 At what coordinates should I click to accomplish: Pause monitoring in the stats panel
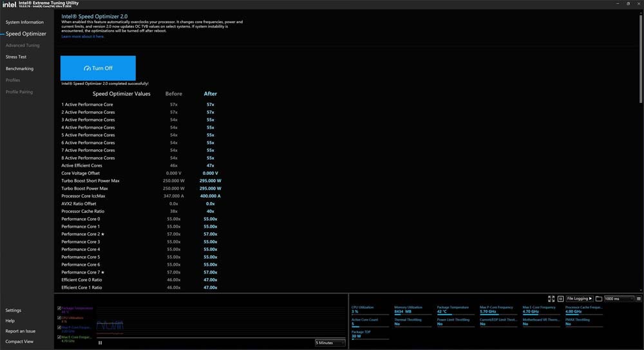tap(560, 299)
